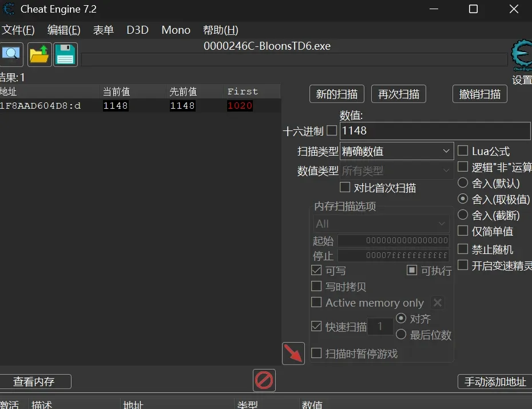Click the lower 数值 column header
Image resolution: width=532 pixels, height=409 pixels.
pyautogui.click(x=415, y=404)
